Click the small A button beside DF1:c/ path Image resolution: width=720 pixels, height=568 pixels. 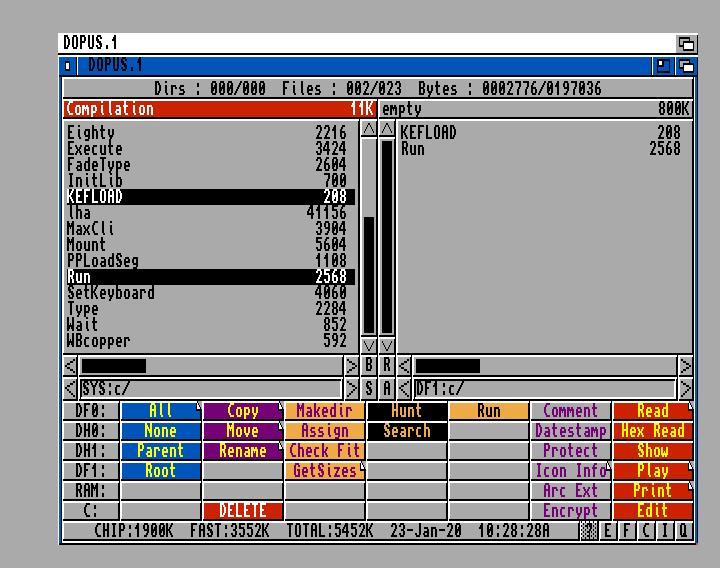click(387, 389)
